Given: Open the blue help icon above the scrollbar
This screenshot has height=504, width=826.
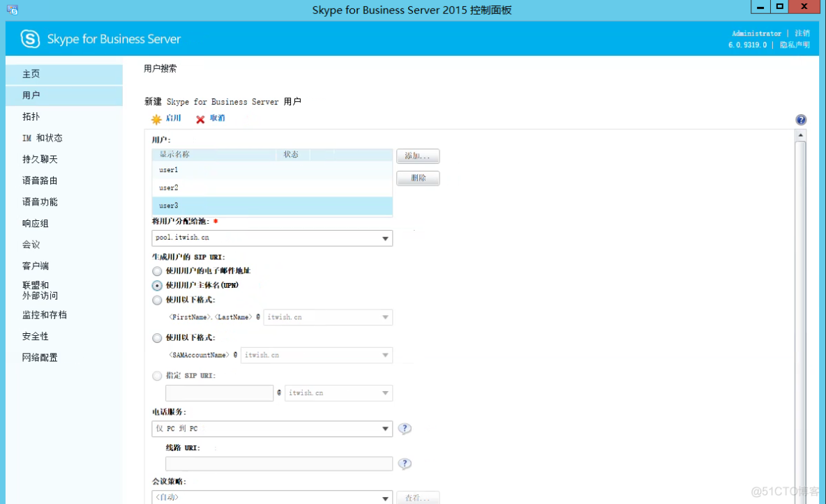Looking at the screenshot, I should tap(801, 119).
